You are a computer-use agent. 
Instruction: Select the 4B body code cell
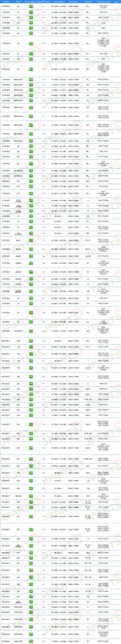[88, 597]
